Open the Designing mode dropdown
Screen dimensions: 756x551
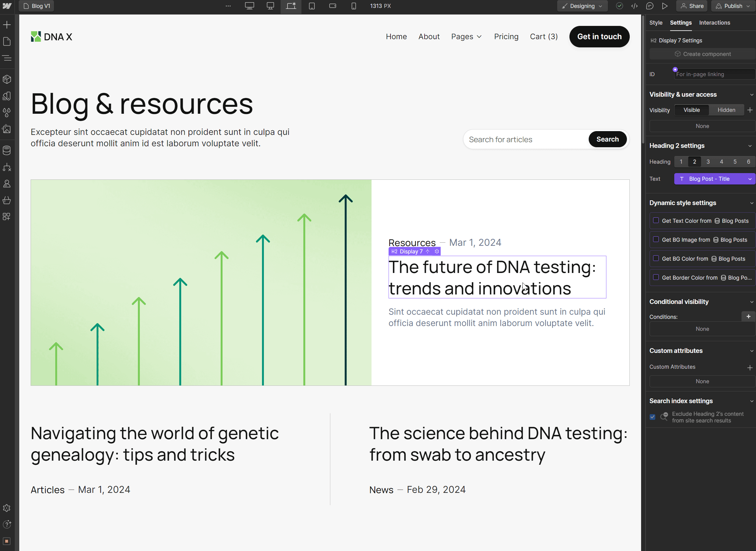pyautogui.click(x=582, y=6)
